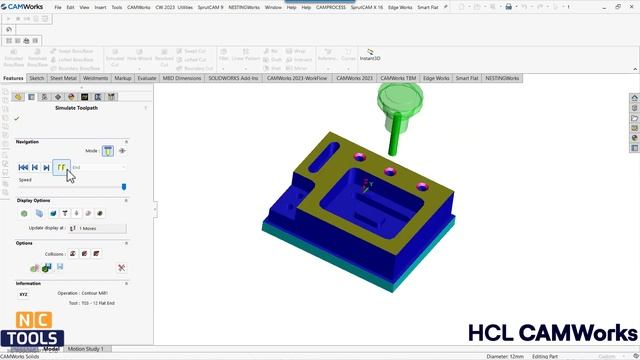The height and width of the screenshot is (360, 640).
Task: Switch to the NESTINGWorks tab
Action: [502, 78]
